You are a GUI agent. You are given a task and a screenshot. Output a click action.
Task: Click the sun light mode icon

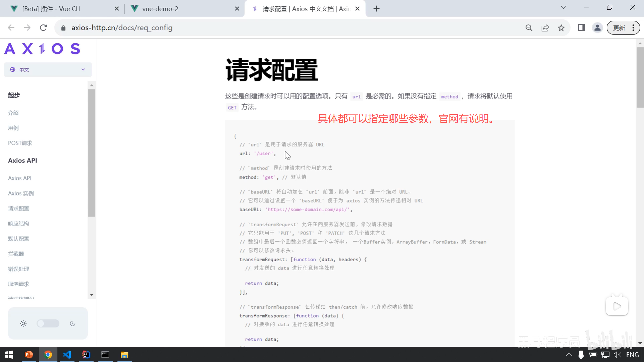(23, 323)
